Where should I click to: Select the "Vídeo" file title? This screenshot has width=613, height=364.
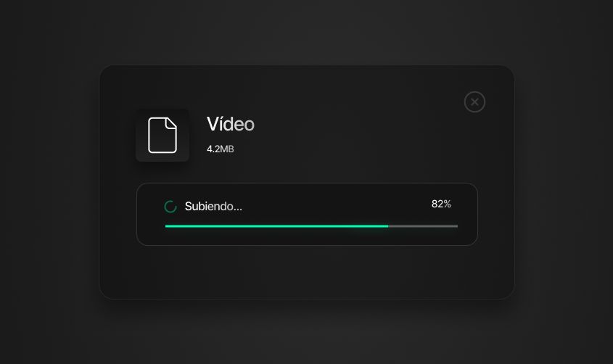click(x=230, y=124)
